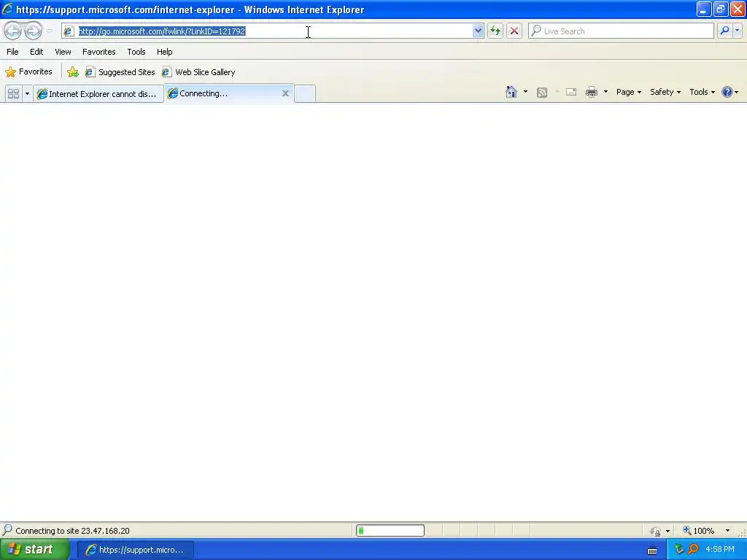This screenshot has width=747, height=560.
Task: Click the Search magnifier button
Action: click(724, 31)
